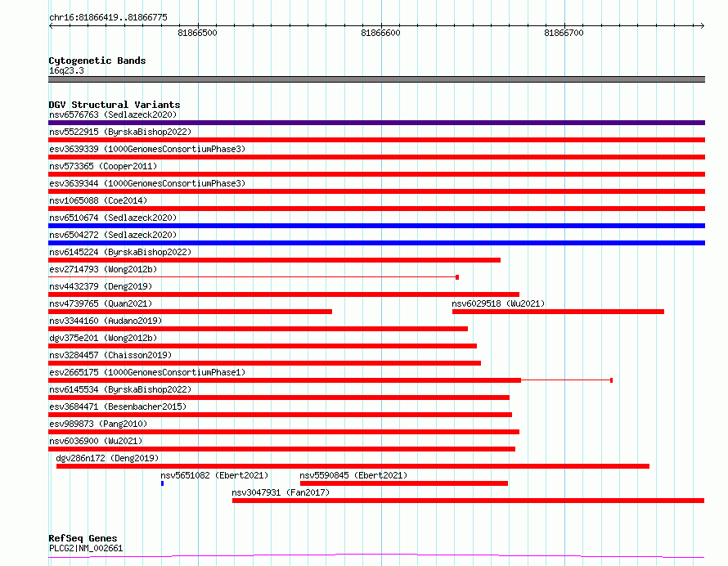Screen dimensions: 728x566
Task: Open the nsv573365 (Cooper2011) variant
Action: 103,166
